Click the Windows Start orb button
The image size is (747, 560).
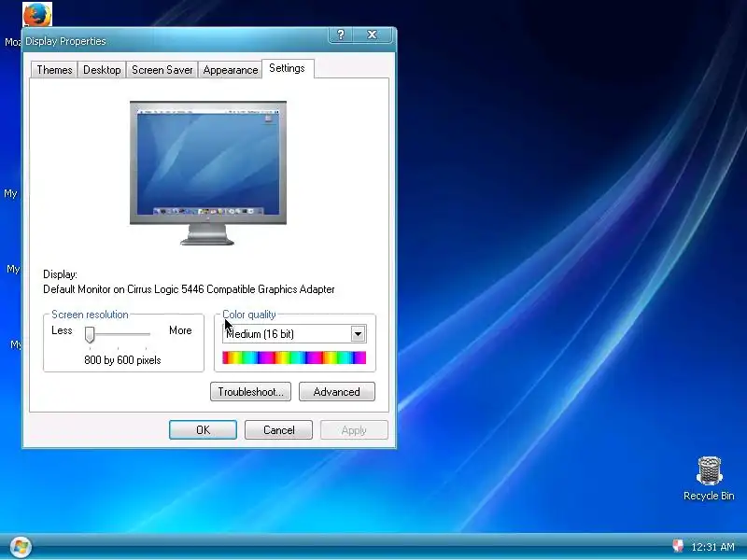tap(20, 547)
